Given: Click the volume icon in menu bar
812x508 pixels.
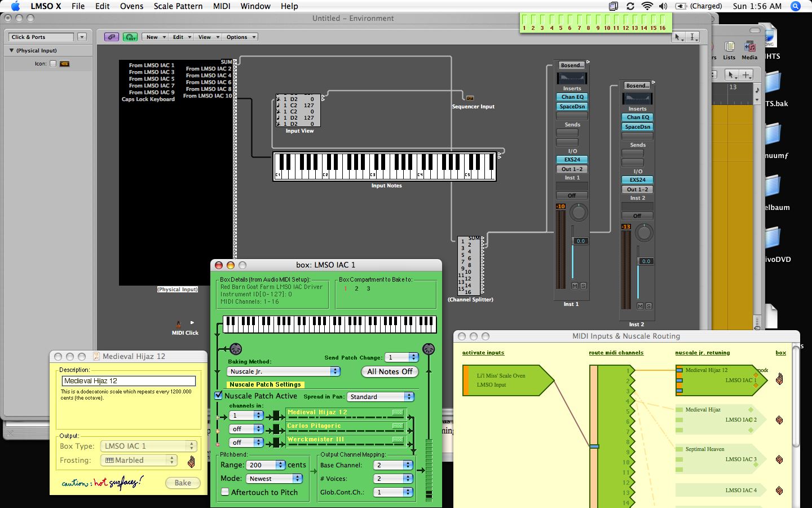Looking at the screenshot, I should pos(663,6).
